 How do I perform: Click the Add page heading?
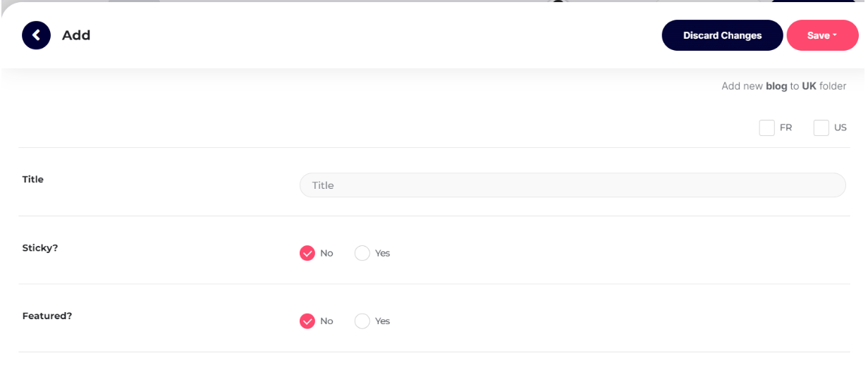(x=76, y=35)
